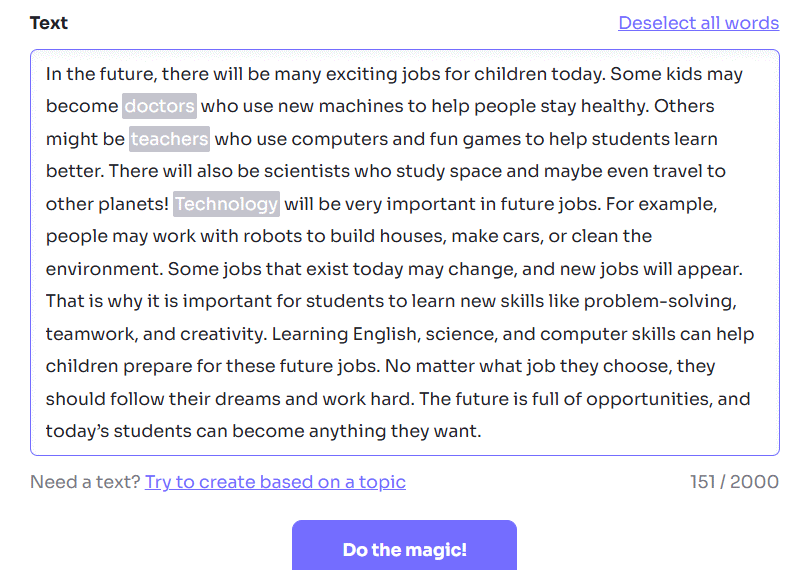Pick the word 'environment' in the passage

pos(103,269)
